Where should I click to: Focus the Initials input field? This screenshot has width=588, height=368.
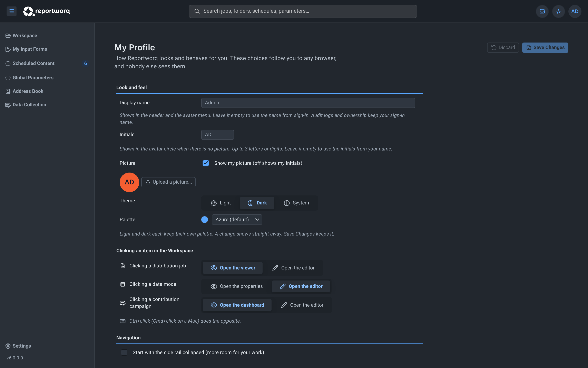click(217, 135)
